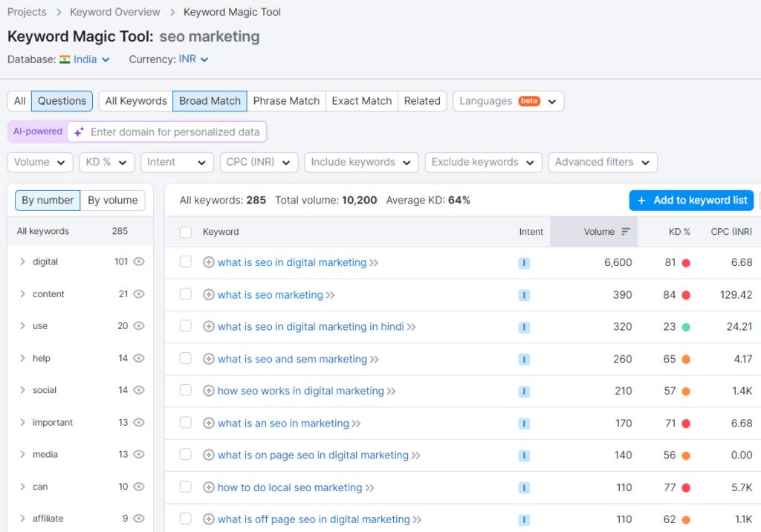Click plus icon beside 'how to do local seo marketing'
The image size is (761, 532).
click(209, 488)
